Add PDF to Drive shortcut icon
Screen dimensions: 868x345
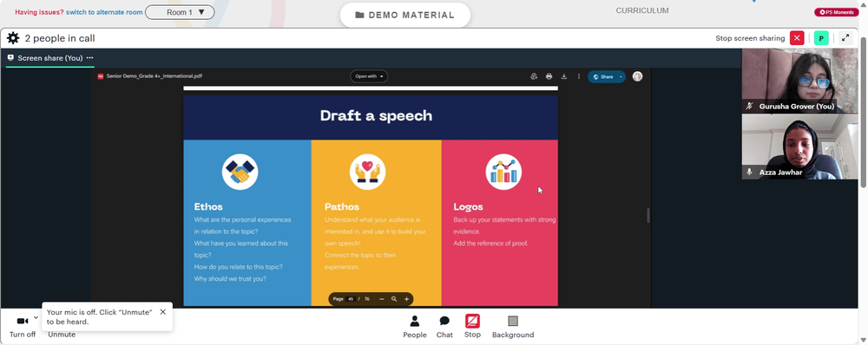tap(534, 76)
